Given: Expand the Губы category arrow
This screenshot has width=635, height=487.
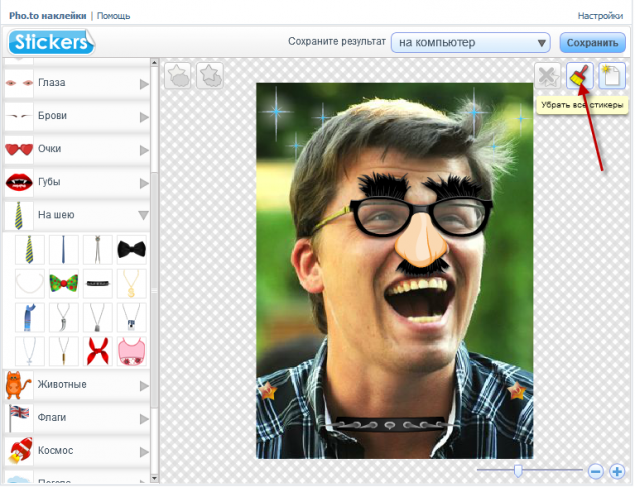Looking at the screenshot, I should 144,183.
